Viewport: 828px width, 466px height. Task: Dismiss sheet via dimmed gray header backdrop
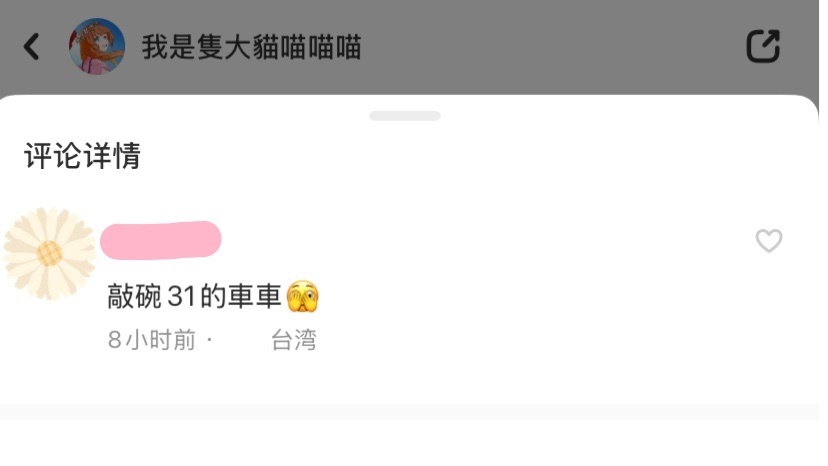[x=528, y=48]
